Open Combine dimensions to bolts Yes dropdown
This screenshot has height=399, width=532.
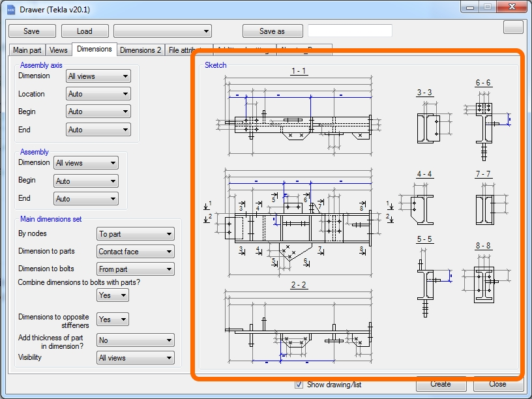pos(113,295)
